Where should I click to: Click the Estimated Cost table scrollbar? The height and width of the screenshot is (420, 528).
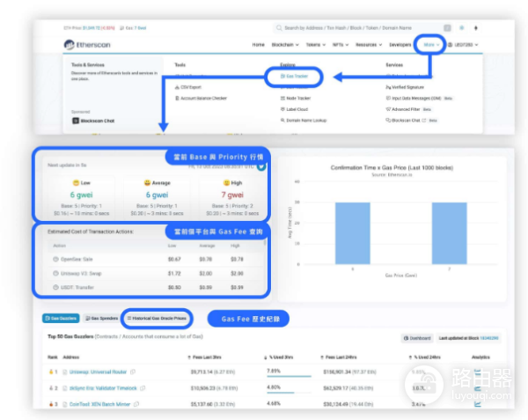click(x=265, y=242)
